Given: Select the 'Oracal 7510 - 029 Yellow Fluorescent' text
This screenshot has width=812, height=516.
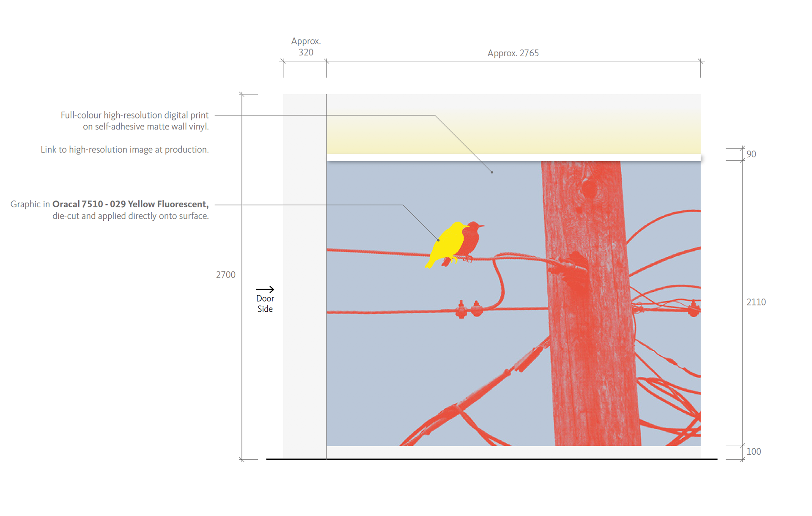Looking at the screenshot, I should (x=130, y=204).
